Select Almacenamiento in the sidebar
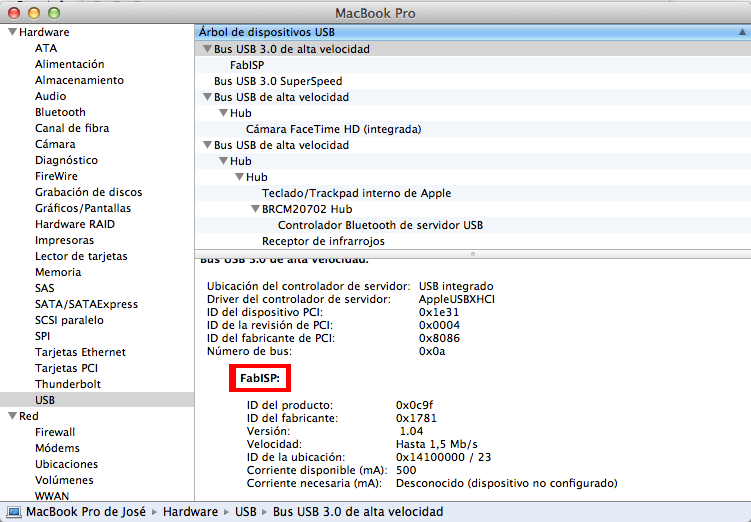Image resolution: width=751 pixels, height=522 pixels. pyautogui.click(x=79, y=80)
